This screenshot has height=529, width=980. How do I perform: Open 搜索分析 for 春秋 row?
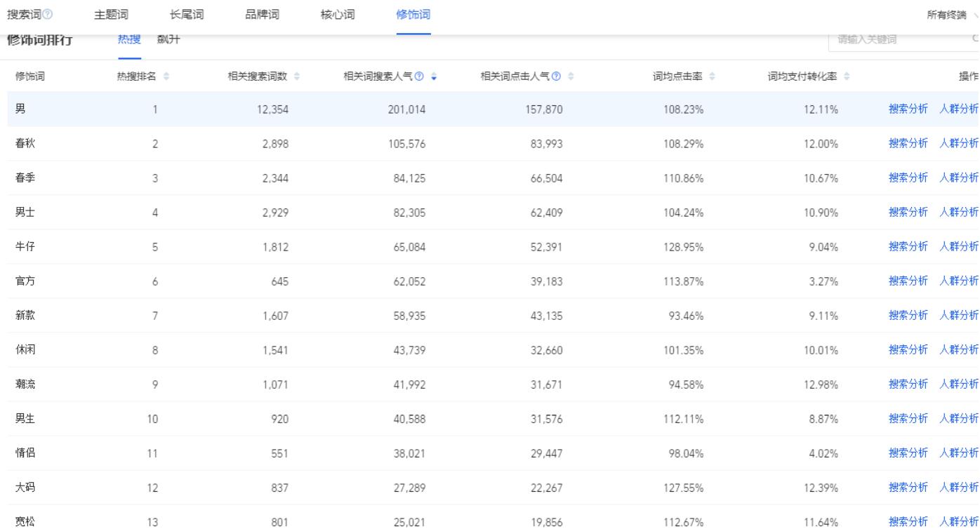click(908, 143)
